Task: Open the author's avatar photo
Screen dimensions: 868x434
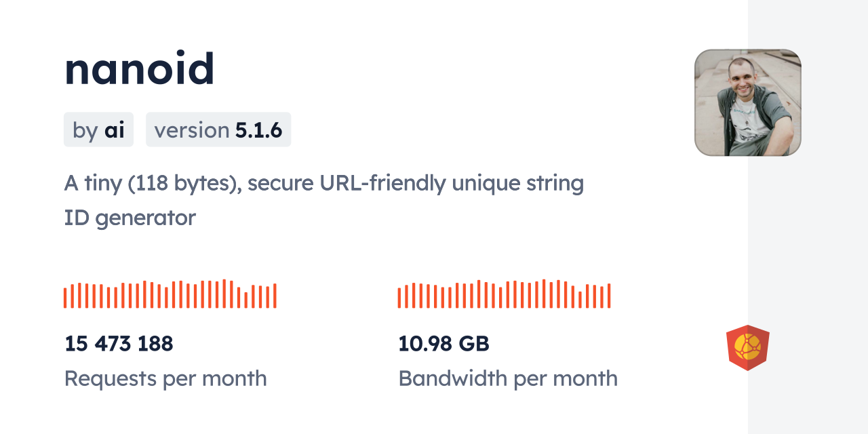Action: coord(747,102)
